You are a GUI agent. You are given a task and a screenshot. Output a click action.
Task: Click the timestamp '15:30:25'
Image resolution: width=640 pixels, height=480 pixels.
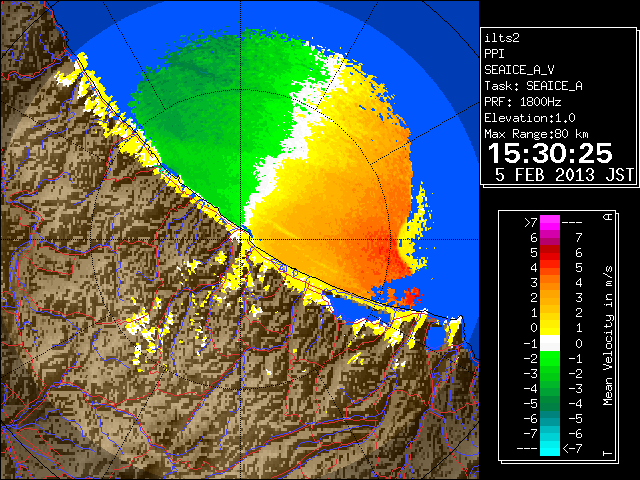(550, 153)
